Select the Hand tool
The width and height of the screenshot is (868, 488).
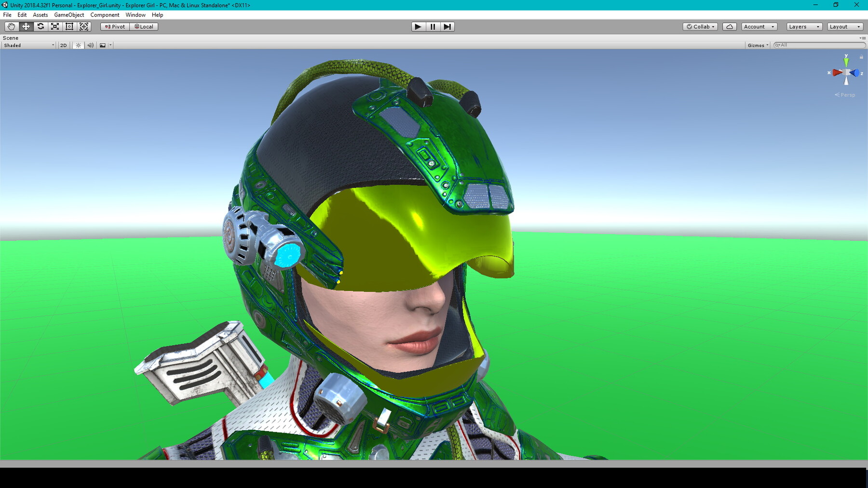tap(12, 26)
